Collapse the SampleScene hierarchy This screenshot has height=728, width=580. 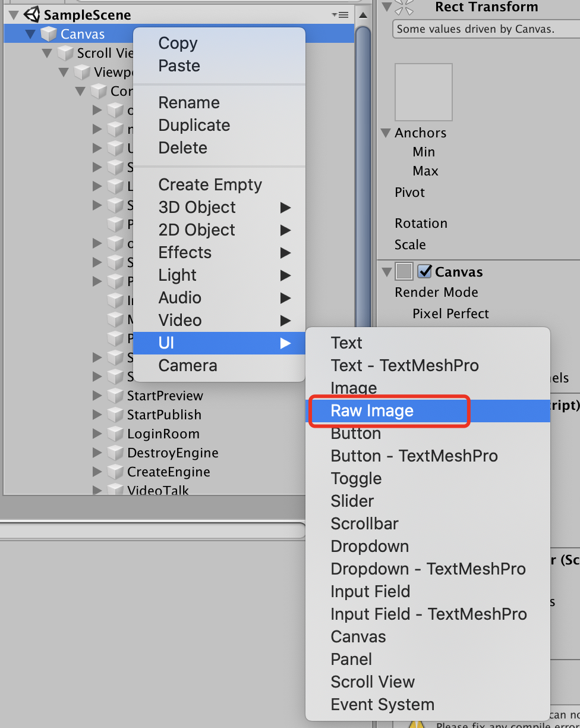[14, 15]
